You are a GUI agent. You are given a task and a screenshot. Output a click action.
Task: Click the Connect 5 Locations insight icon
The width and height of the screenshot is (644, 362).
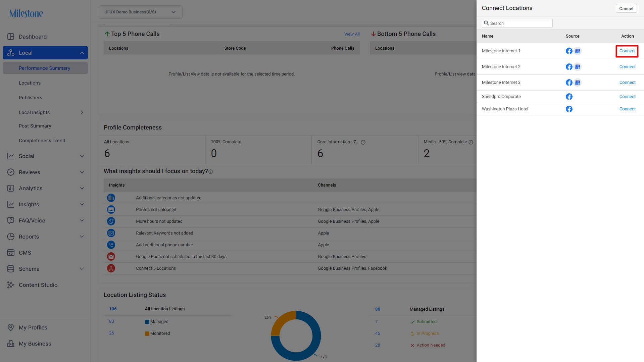111,268
